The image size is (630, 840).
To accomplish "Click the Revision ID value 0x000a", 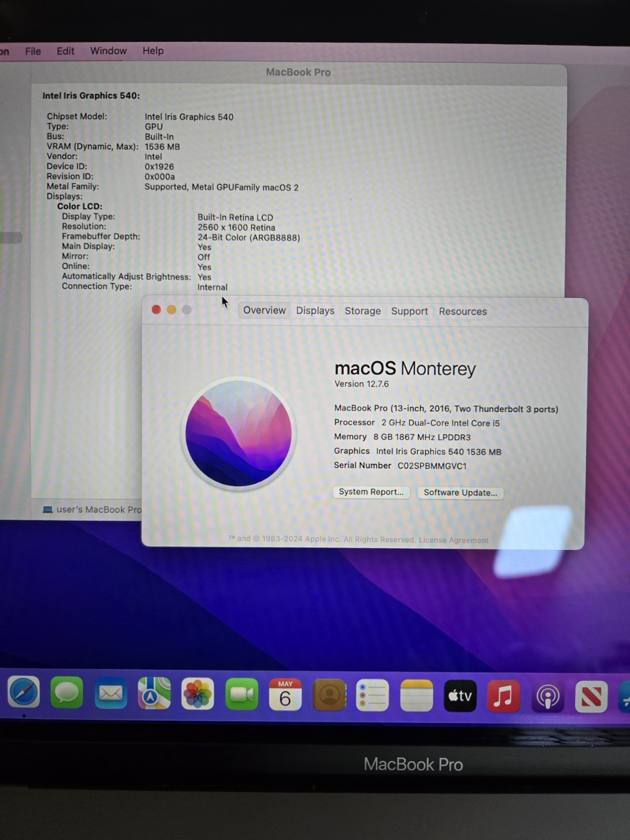I will tap(160, 176).
